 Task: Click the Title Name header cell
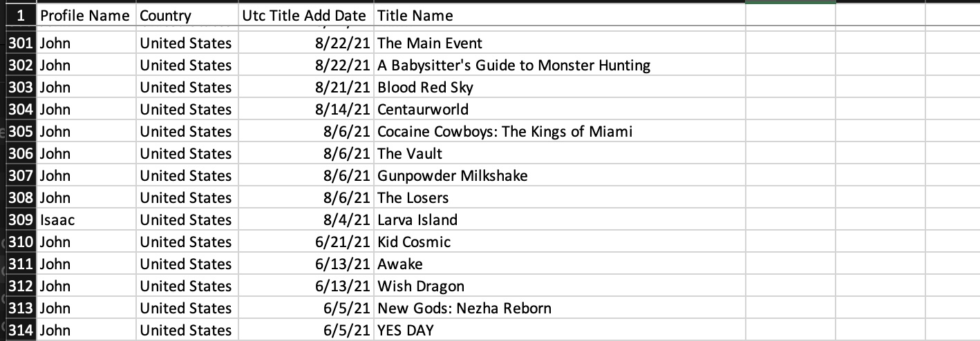(415, 15)
